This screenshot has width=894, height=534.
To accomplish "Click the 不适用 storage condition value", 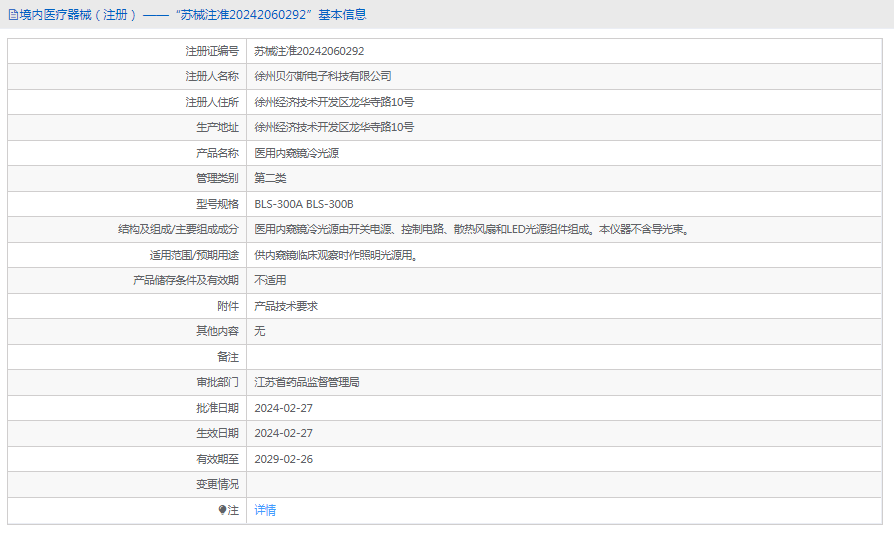I will [270, 280].
